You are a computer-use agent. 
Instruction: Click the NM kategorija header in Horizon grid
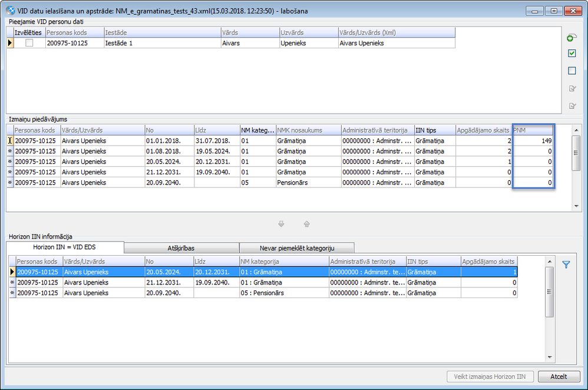284,262
